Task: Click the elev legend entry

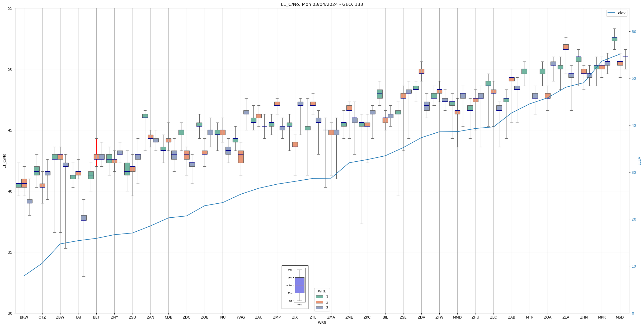Action: pos(617,13)
